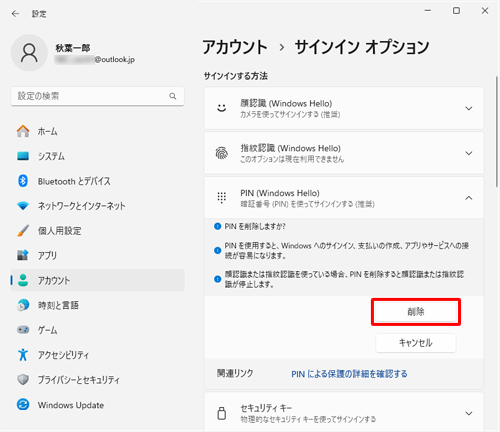The height and width of the screenshot is (432, 500).
Task: Click the システム monitor icon
Action: pos(23,156)
